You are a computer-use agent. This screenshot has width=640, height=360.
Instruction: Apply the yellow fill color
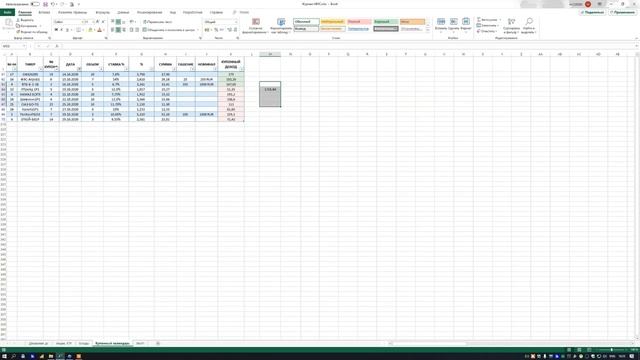(90, 30)
